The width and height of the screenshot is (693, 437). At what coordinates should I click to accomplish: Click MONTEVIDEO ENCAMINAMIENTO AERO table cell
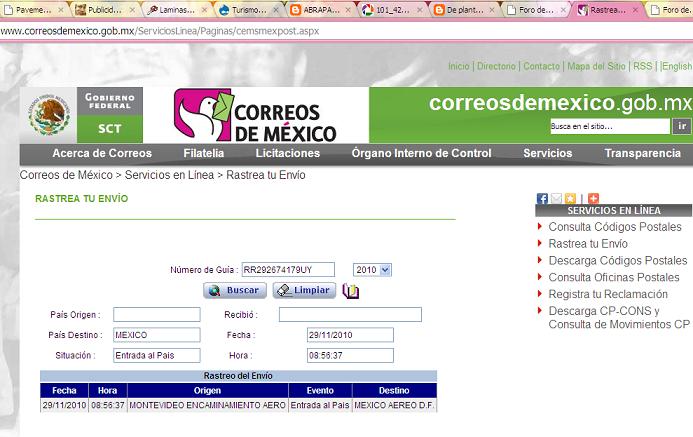[208, 405]
